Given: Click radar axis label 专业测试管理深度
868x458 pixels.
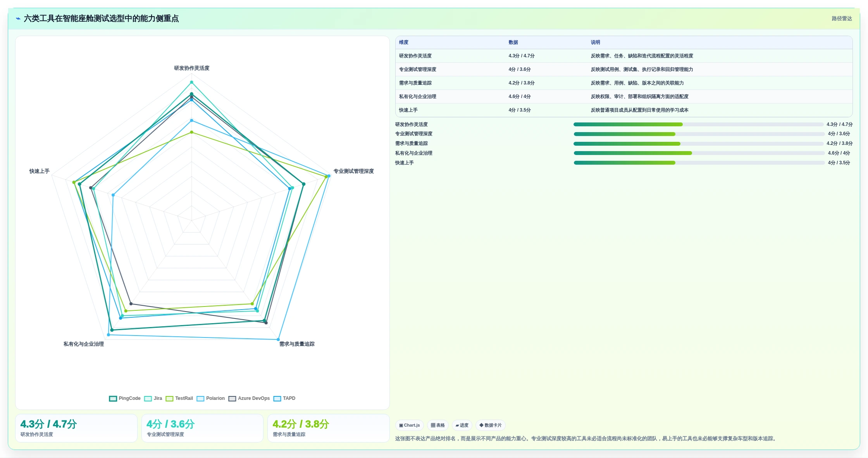Looking at the screenshot, I should click(353, 171).
